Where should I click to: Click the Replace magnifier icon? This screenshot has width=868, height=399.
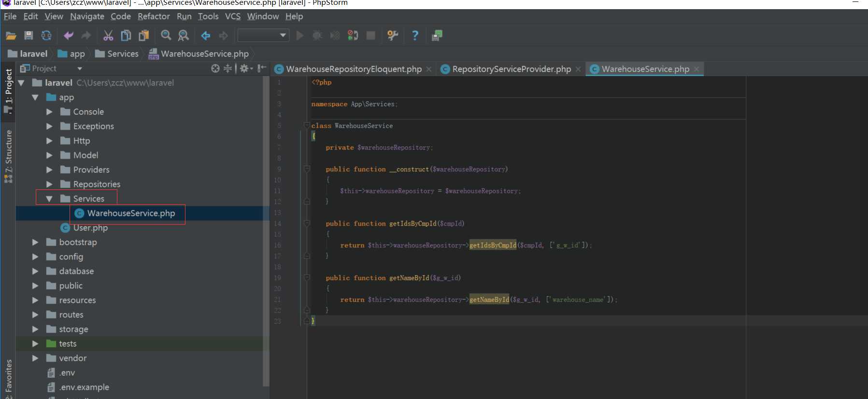pyautogui.click(x=184, y=35)
